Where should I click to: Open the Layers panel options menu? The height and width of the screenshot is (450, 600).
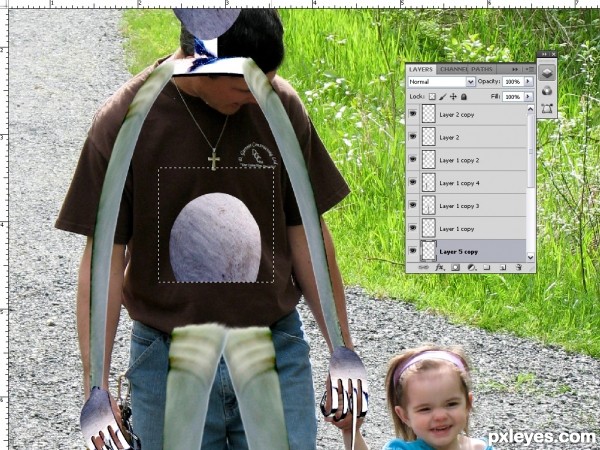(x=530, y=69)
